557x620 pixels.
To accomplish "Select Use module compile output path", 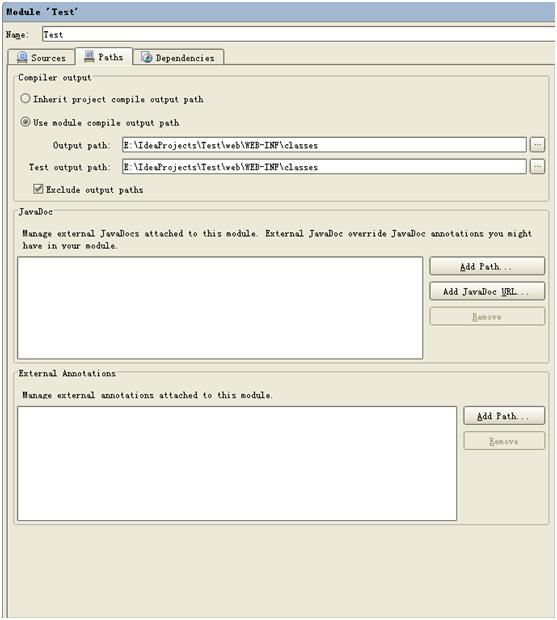I will 25,122.
